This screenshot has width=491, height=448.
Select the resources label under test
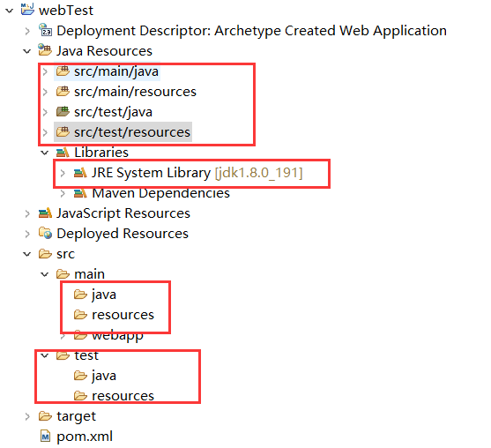(x=123, y=396)
